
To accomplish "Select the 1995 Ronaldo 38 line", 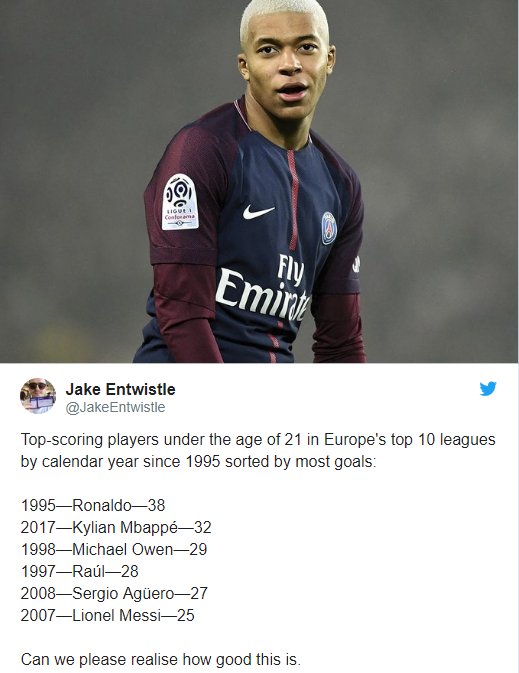I will [93, 505].
